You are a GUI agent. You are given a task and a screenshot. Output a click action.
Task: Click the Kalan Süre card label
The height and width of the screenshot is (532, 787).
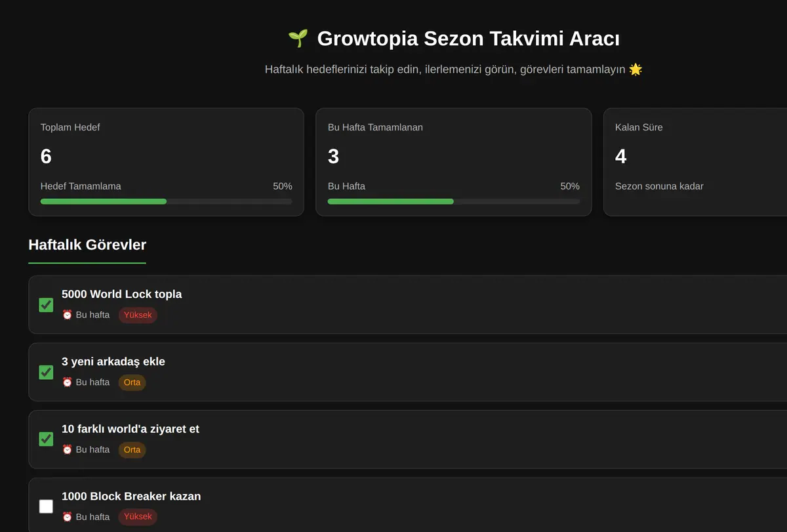click(x=639, y=127)
